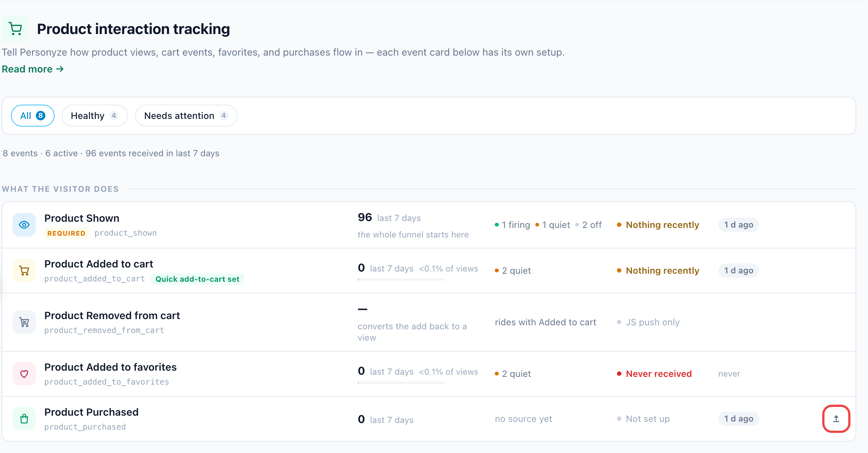Click the 1 d ago badge for Product Shown

coord(738,225)
